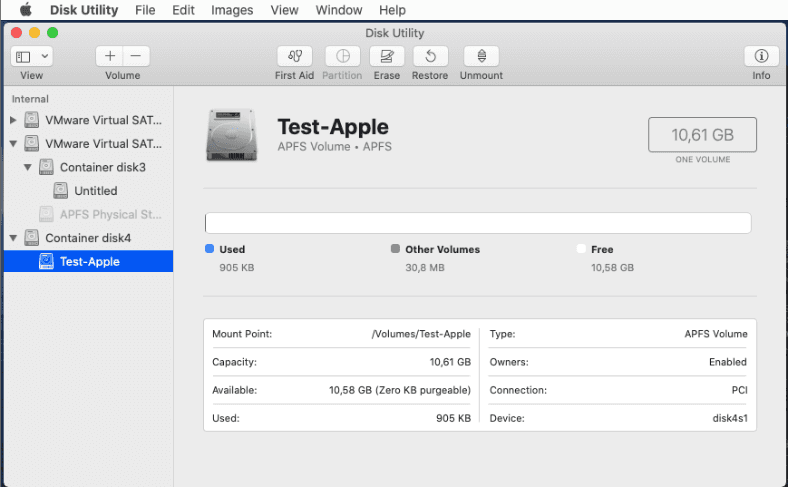
Task: Select Container disk4 in sidebar
Action: coord(88,238)
